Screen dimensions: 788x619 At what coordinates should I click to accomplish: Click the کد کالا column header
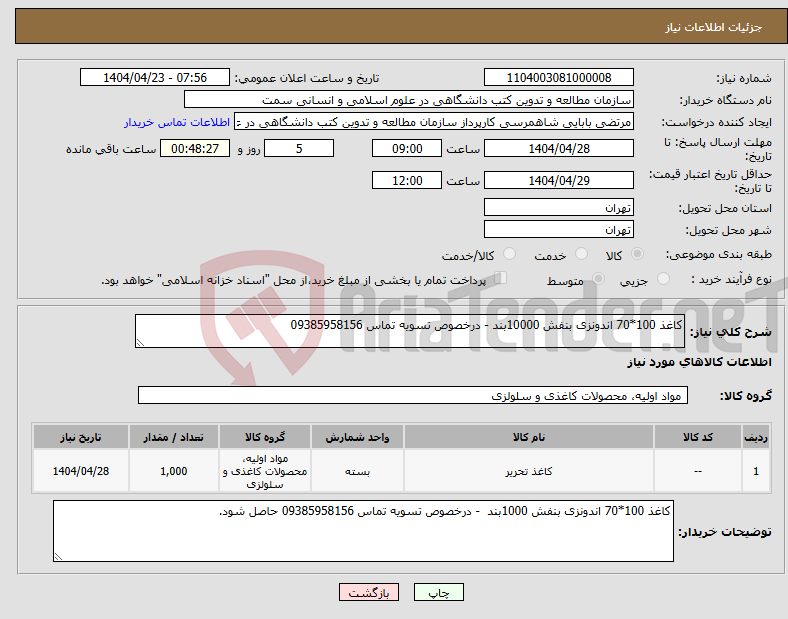pyautogui.click(x=698, y=437)
